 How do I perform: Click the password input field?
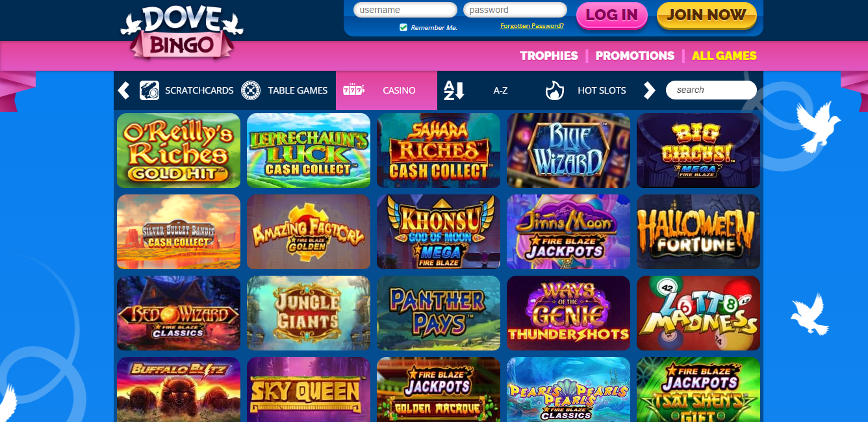pyautogui.click(x=515, y=10)
